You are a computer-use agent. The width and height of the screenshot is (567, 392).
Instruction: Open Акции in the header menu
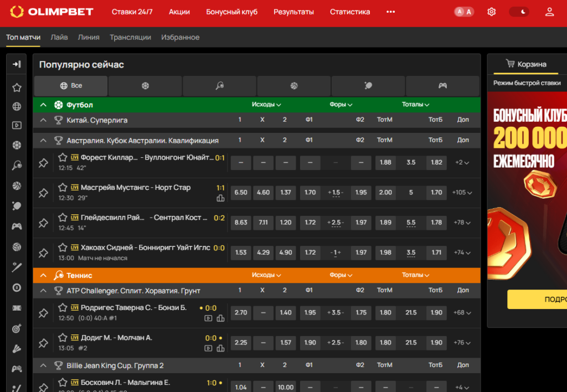[x=179, y=12]
